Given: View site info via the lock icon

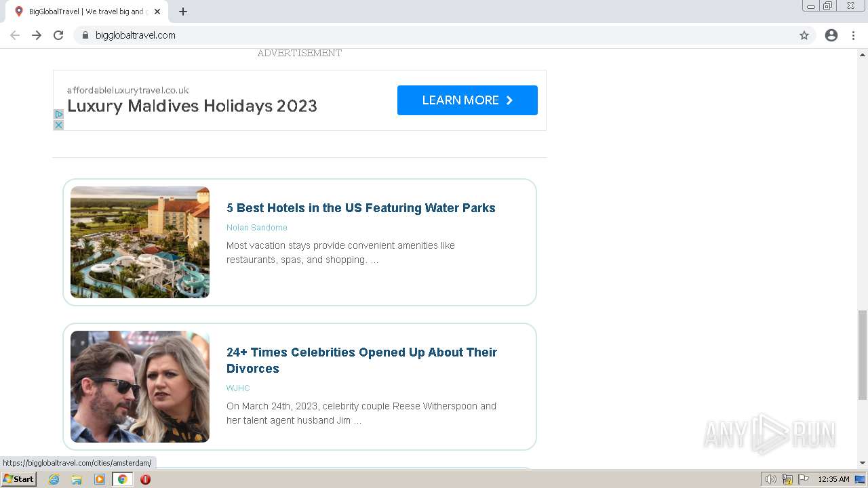Looking at the screenshot, I should pos(85,35).
